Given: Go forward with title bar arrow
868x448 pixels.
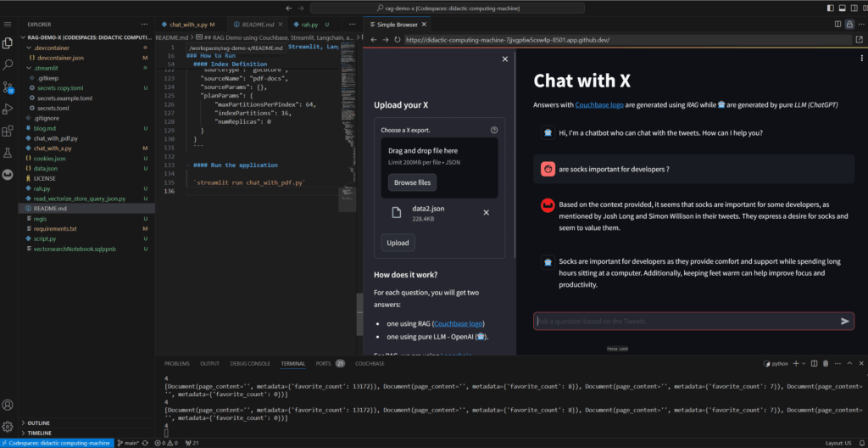Looking at the screenshot, I should [301, 8].
